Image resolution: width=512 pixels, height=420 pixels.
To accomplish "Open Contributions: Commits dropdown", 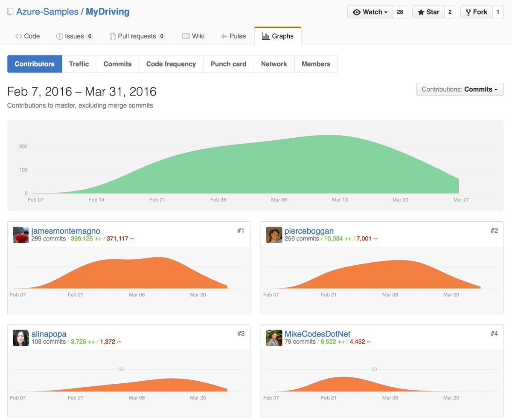I will [460, 89].
